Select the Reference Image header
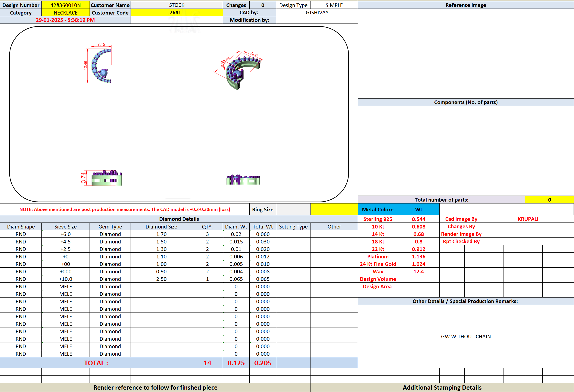The image size is (574, 392). tap(466, 5)
